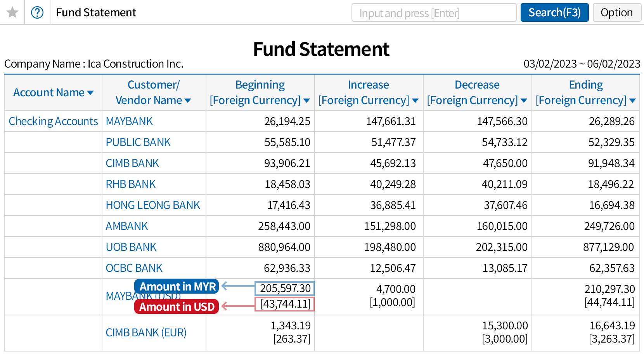Open the AMBANK vendor link
Screen dimensions: 644x355
pos(127,226)
